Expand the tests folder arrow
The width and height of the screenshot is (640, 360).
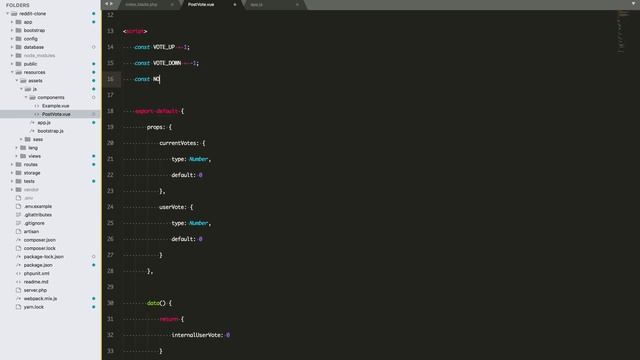click(x=12, y=181)
